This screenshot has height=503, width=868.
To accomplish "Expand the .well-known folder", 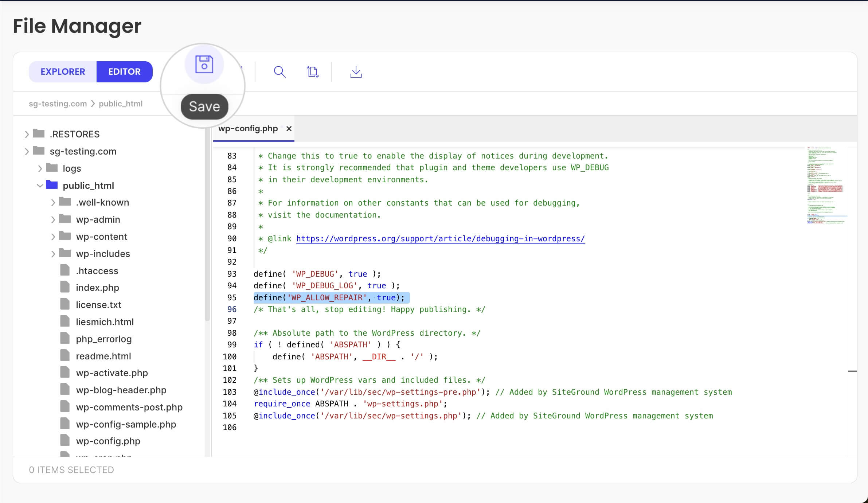I will (53, 202).
